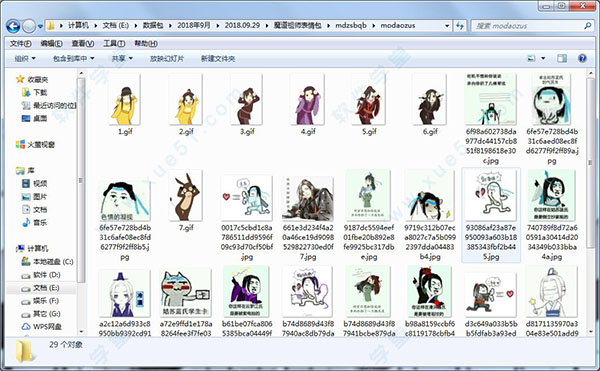
Task: Open the view options dropdown arrow
Action: coord(543,59)
